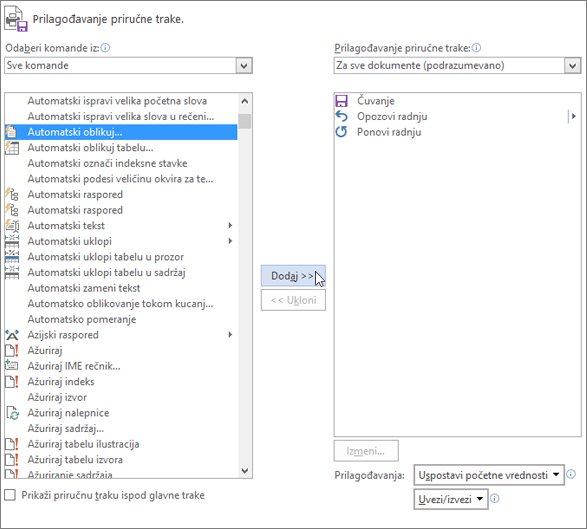
Task: Click the Ažuriraj tabelu ilustracija icon
Action: pyautogui.click(x=12, y=444)
